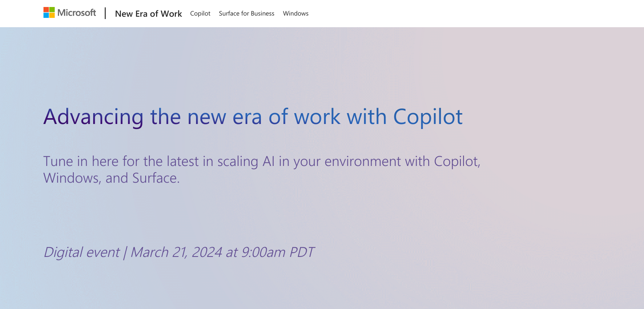Click the Copilot word in the headline
The image size is (644, 309).
[x=426, y=117]
